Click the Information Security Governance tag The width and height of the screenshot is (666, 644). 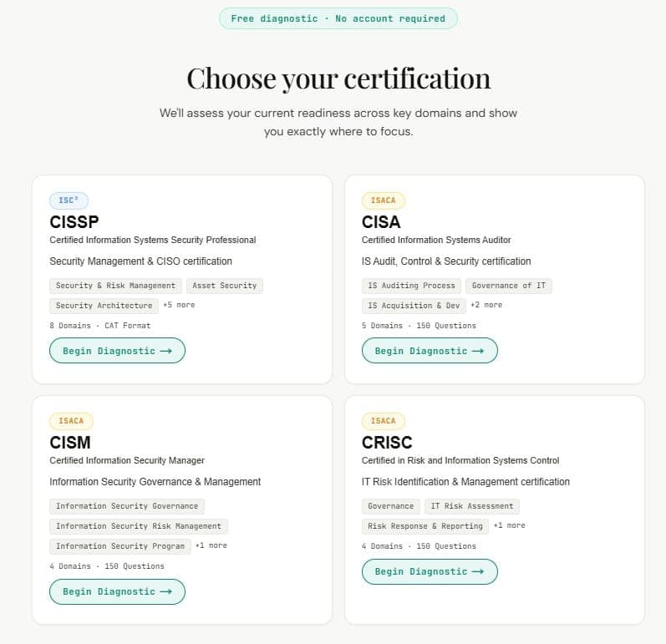(x=127, y=506)
